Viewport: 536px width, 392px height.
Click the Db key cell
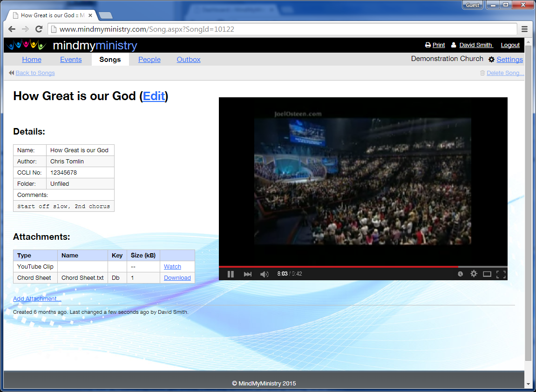117,278
